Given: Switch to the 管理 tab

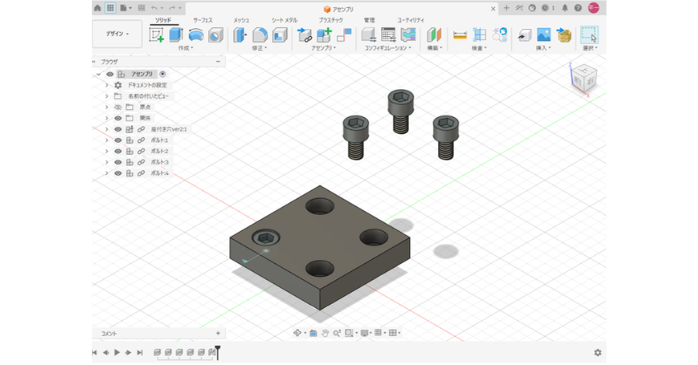Looking at the screenshot, I should click(x=369, y=20).
